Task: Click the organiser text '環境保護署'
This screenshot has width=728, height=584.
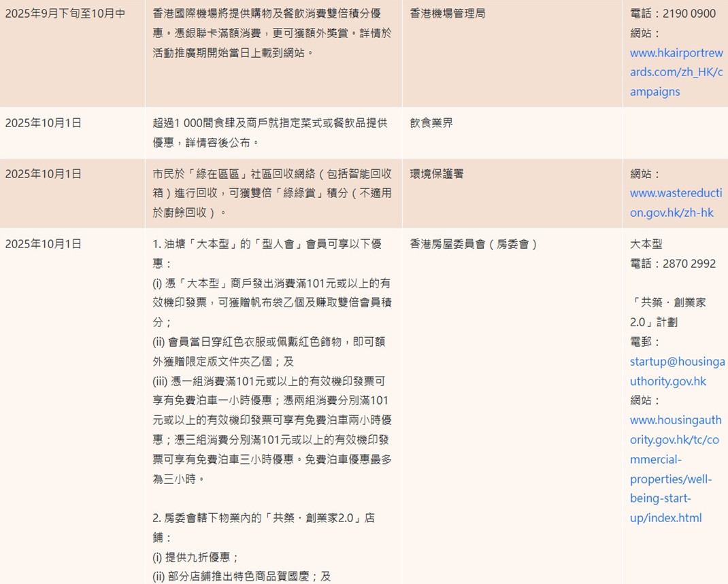Action: click(437, 174)
